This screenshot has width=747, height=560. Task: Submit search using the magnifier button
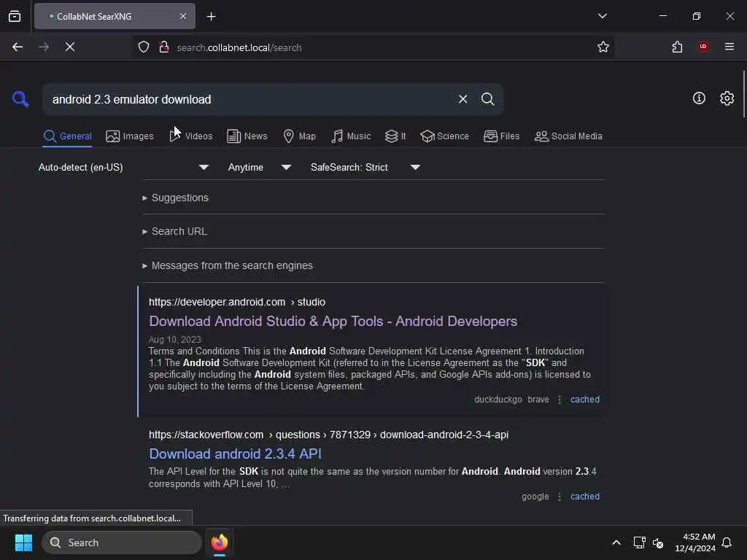[487, 99]
